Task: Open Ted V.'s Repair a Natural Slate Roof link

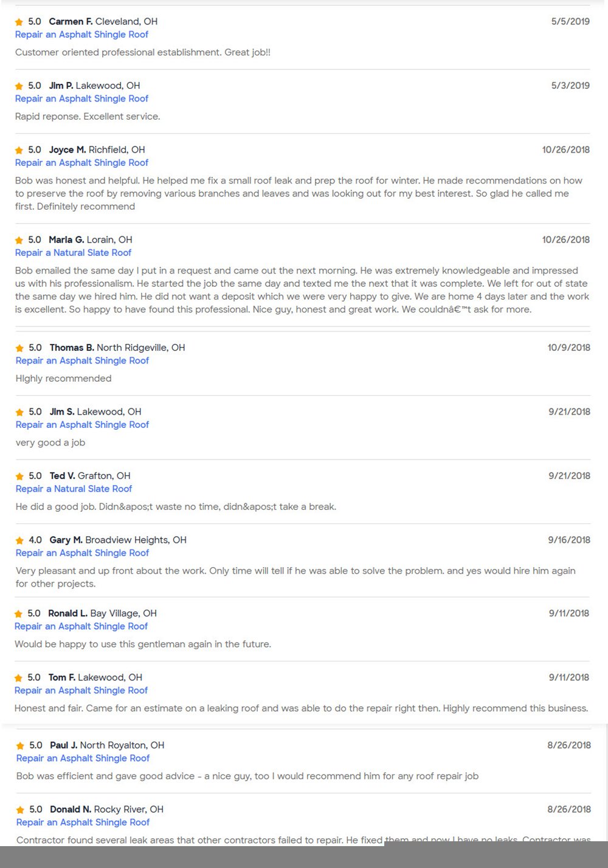Action: pos(74,489)
